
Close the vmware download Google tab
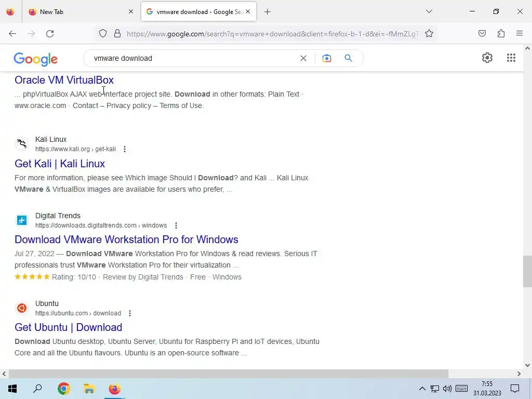click(248, 11)
